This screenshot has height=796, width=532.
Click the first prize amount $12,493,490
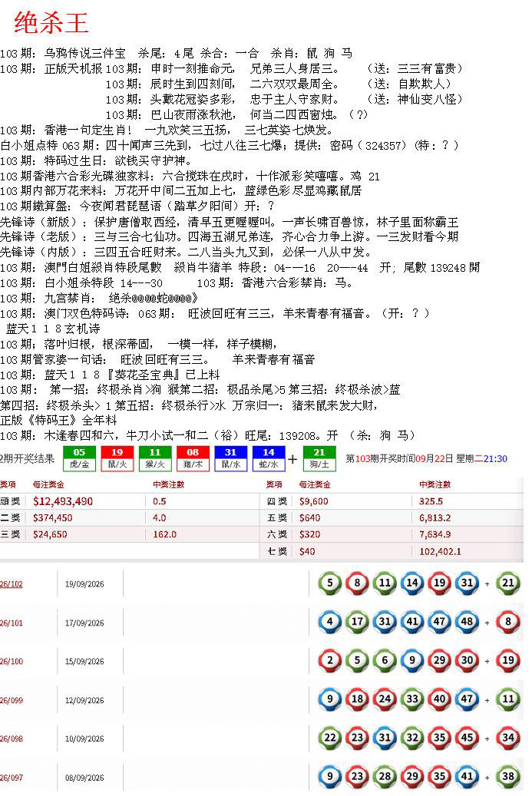click(63, 501)
